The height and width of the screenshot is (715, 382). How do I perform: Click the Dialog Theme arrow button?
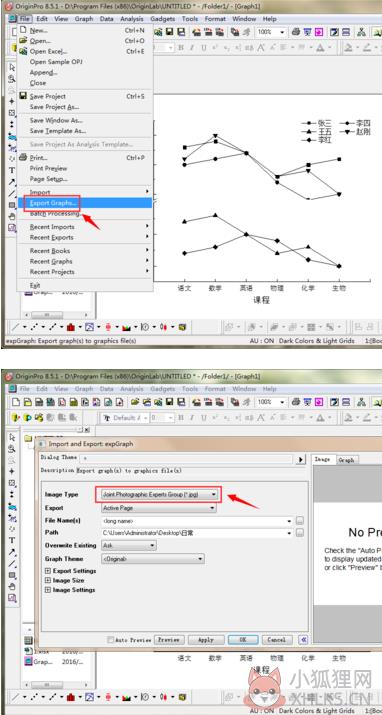tap(300, 460)
